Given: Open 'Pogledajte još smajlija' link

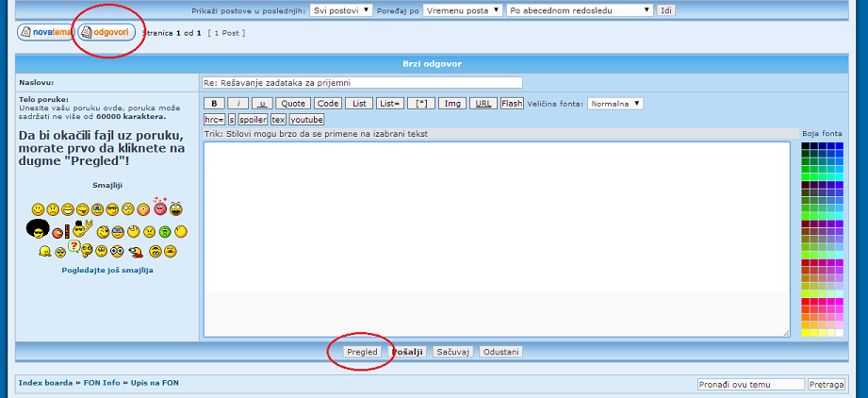Looking at the screenshot, I should click(106, 270).
